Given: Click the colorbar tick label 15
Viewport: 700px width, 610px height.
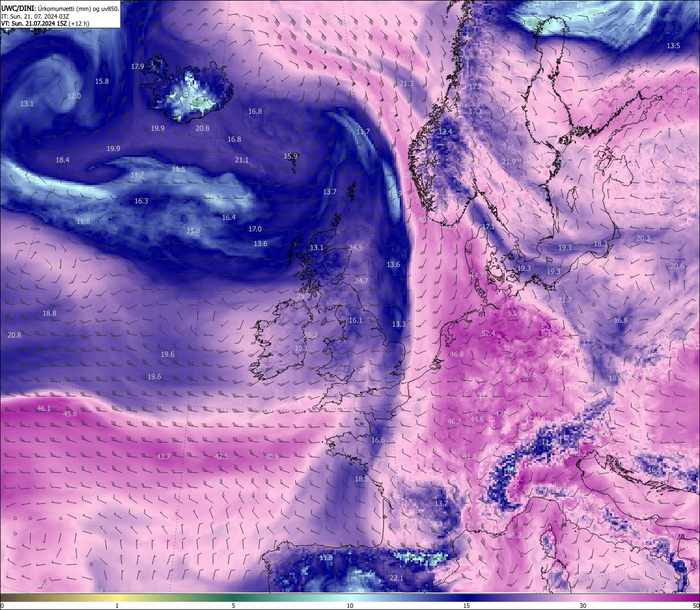Looking at the screenshot, I should (466, 606).
